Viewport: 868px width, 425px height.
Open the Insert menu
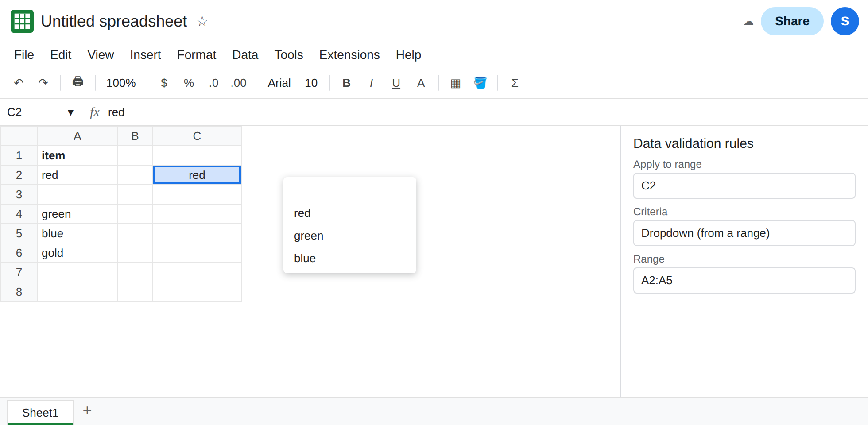point(145,54)
